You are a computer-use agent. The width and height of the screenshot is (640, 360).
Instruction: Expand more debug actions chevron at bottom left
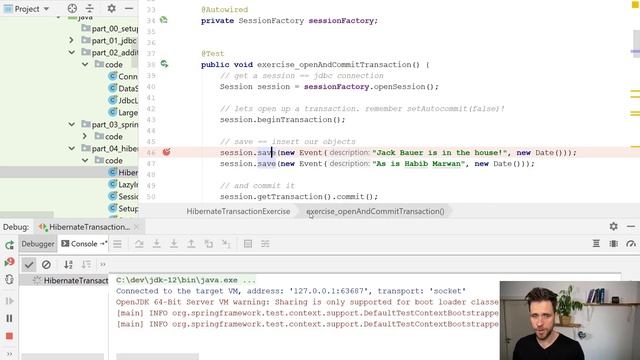9,353
